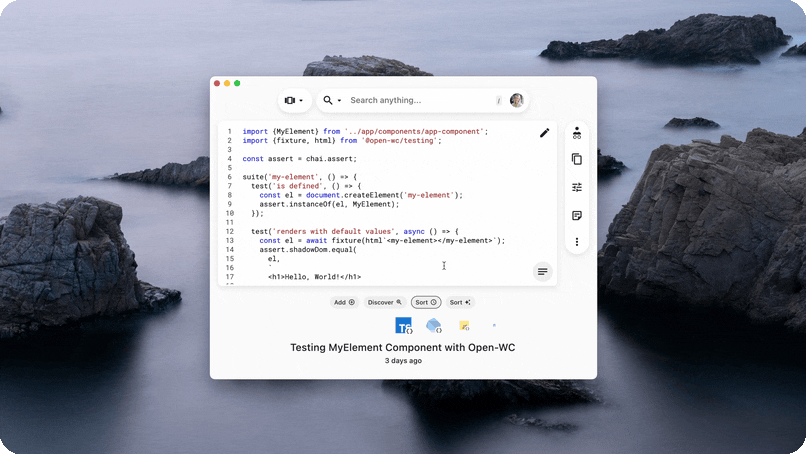Select the yellow note snippet thumbnail
The image size is (806, 454).
point(464,325)
